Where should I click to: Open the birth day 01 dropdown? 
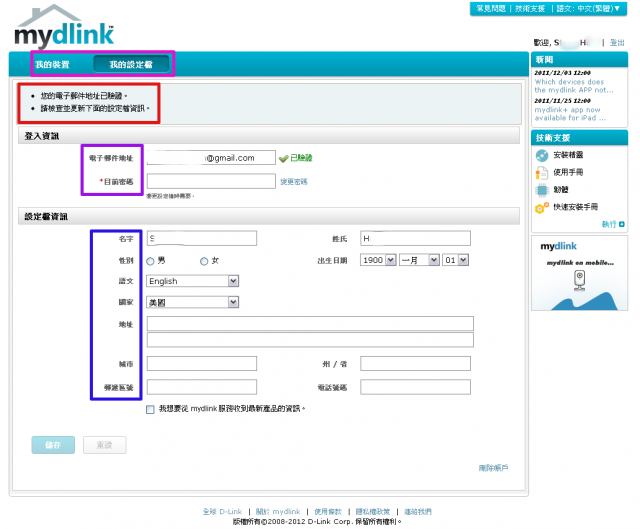[x=456, y=260]
